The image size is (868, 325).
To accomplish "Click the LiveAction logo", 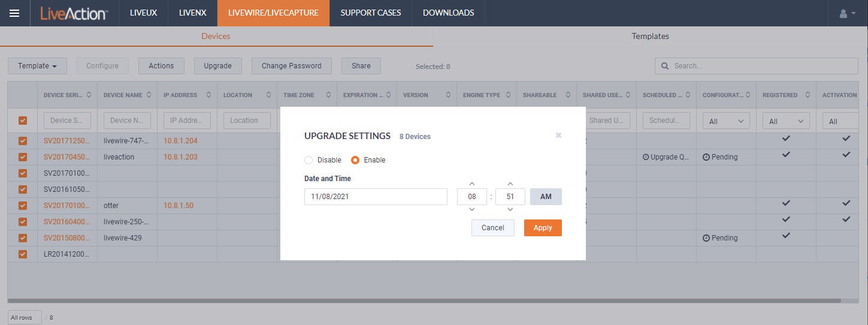I will point(74,13).
